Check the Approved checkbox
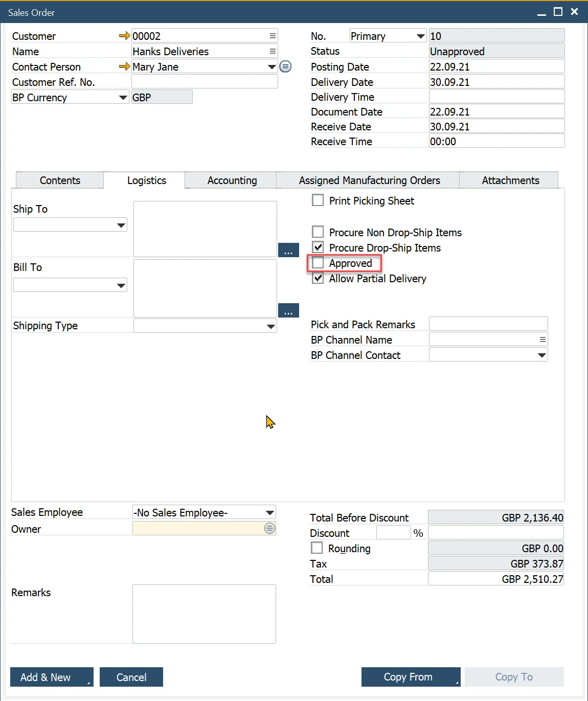Screen dimensions: 588x701 point(318,262)
